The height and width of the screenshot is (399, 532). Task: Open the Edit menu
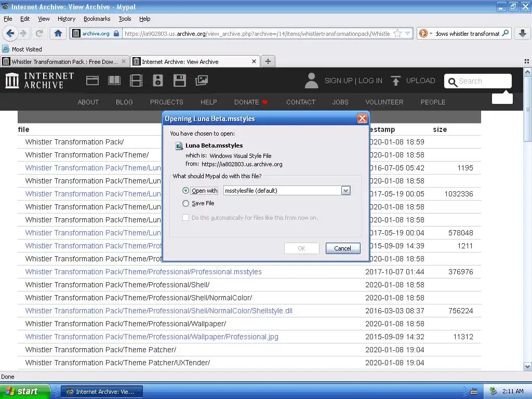coord(25,19)
